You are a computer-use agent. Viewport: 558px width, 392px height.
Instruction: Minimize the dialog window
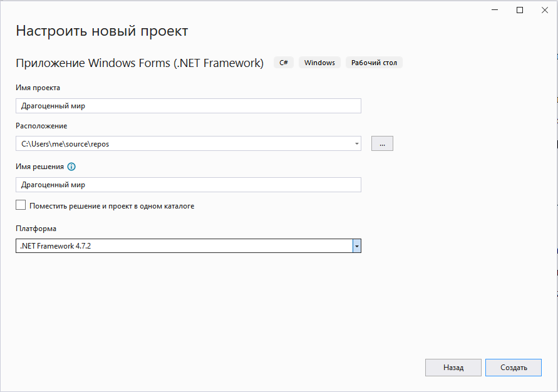coord(495,10)
